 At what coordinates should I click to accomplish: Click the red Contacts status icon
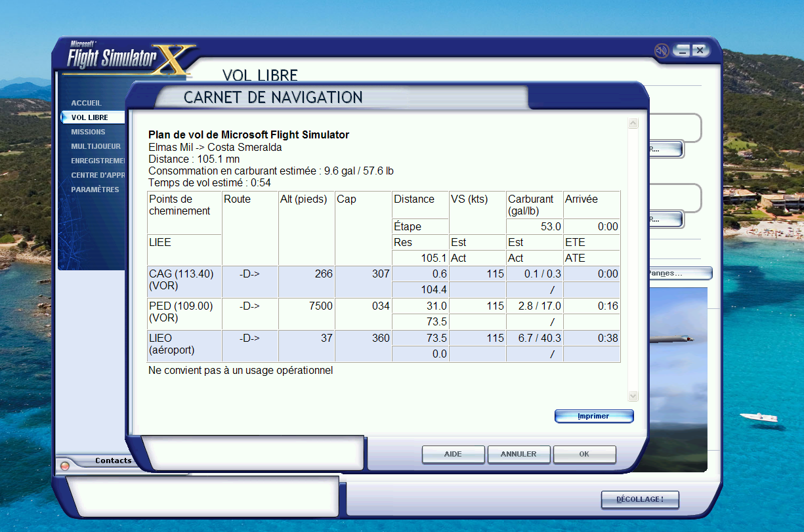(64, 465)
